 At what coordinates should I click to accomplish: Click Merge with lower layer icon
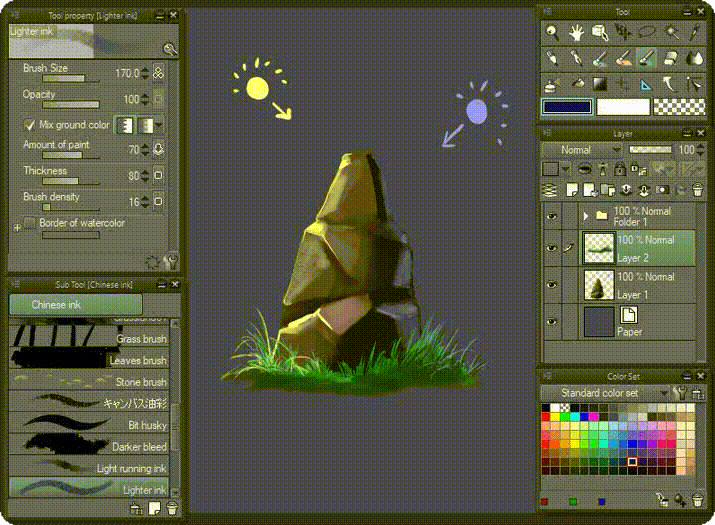tap(643, 190)
